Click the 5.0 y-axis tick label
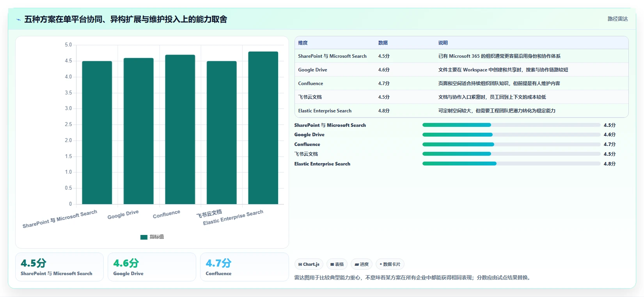 (x=68, y=45)
